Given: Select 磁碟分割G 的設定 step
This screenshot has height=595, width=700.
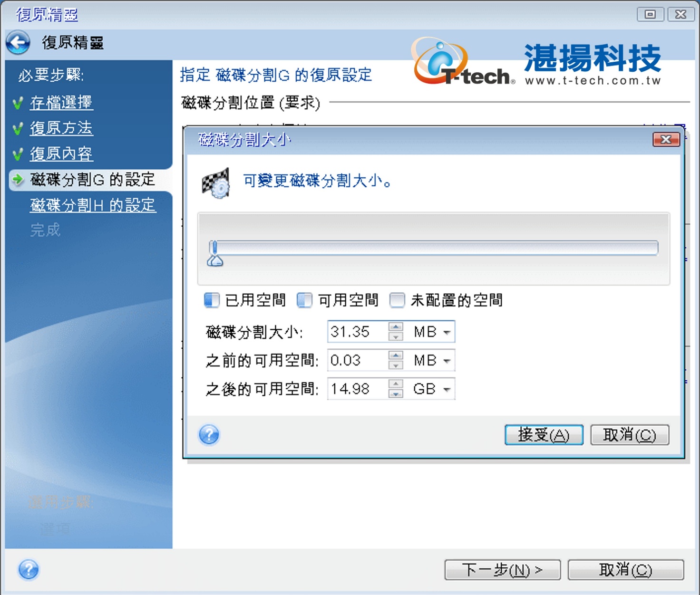Looking at the screenshot, I should click(93, 180).
